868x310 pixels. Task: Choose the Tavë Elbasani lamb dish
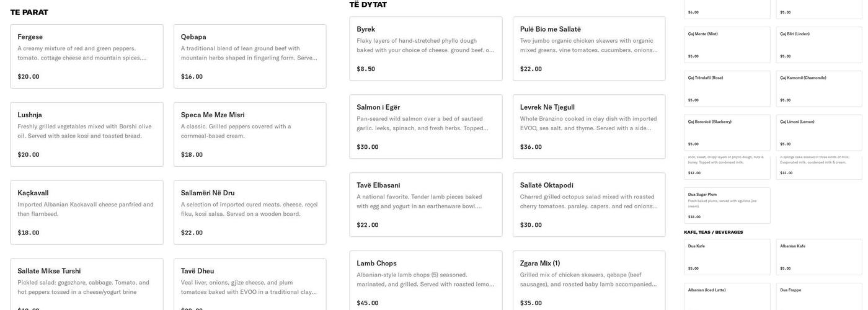(425, 205)
